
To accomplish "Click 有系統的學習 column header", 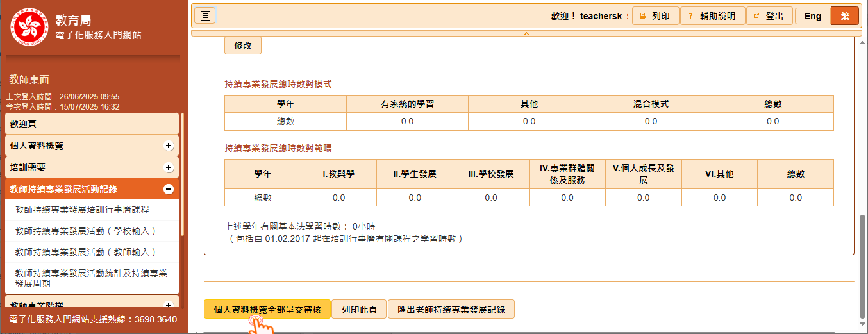I will pyautogui.click(x=407, y=104).
